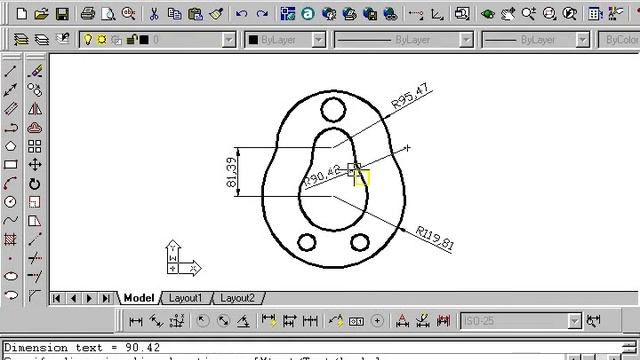Select the Spline curve tool
This screenshot has height=360, width=640.
pyautogui.click(x=11, y=221)
